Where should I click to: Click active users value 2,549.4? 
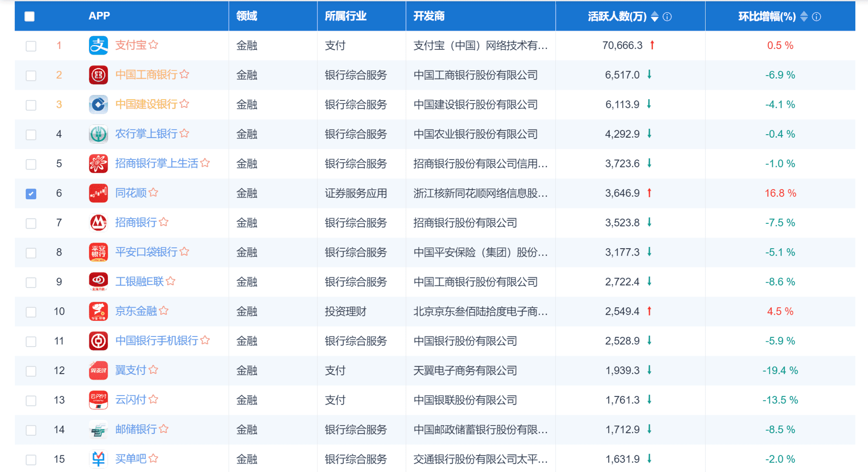pos(622,312)
